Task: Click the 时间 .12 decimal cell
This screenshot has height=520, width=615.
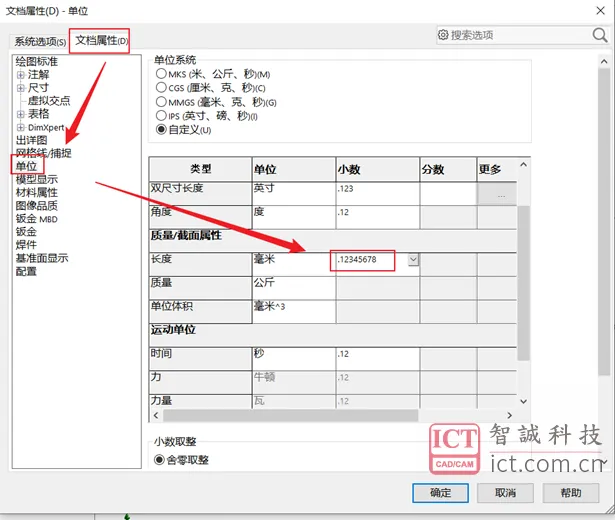Action: [x=377, y=358]
